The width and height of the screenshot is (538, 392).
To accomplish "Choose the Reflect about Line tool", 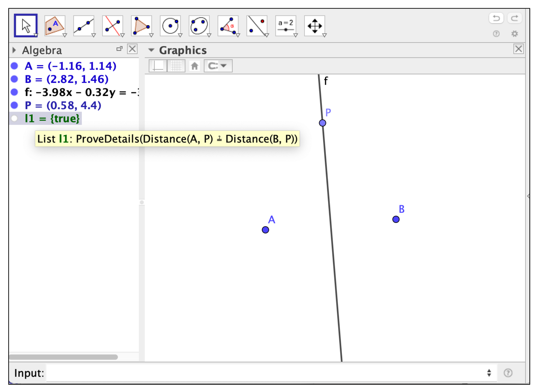I will pyautogui.click(x=257, y=26).
